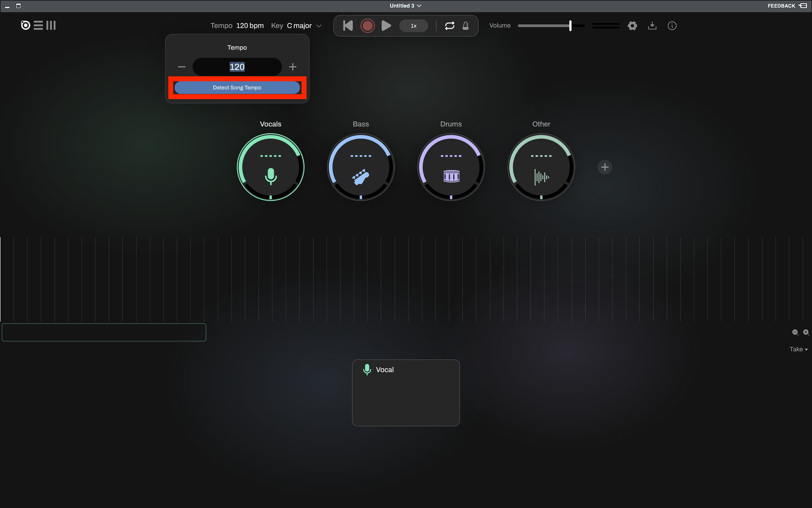Click the Vocal card microphone icon

pyautogui.click(x=367, y=369)
